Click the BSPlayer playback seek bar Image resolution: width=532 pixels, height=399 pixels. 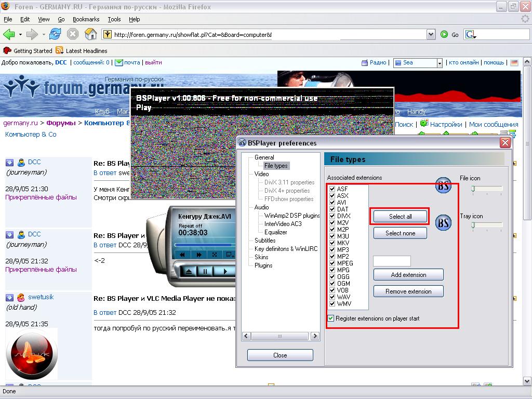(205, 244)
